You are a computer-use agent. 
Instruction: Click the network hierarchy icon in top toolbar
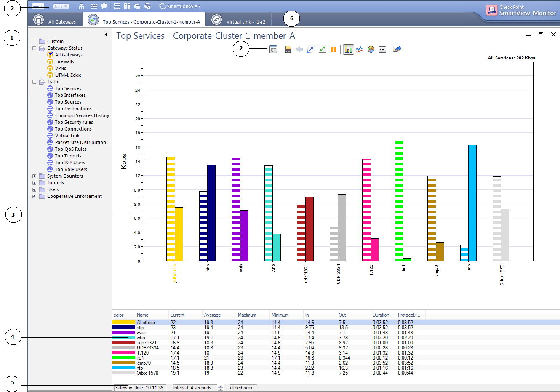[81, 6]
